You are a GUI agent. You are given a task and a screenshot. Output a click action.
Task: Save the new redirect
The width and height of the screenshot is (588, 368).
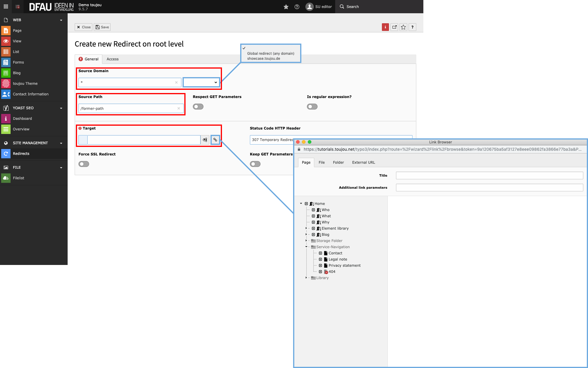click(x=102, y=27)
